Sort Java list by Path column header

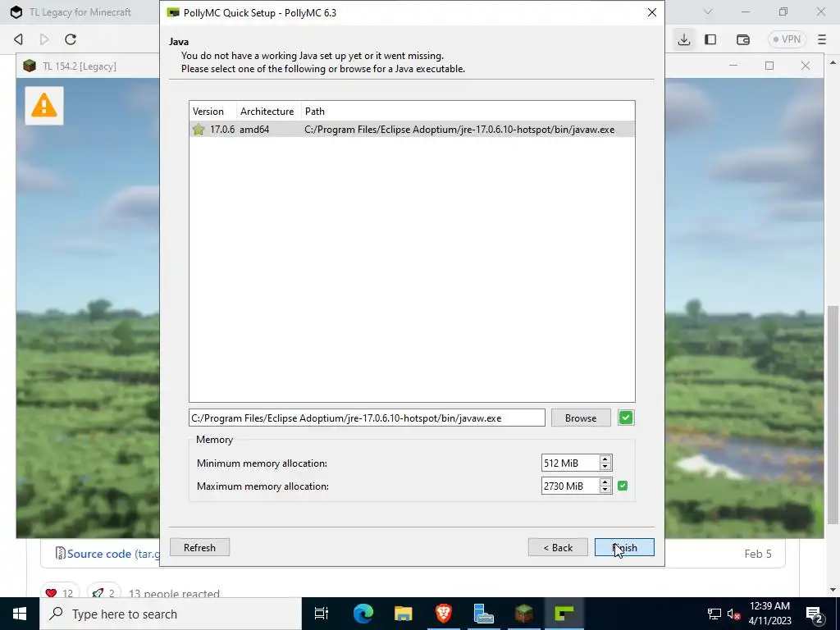pyautogui.click(x=468, y=111)
